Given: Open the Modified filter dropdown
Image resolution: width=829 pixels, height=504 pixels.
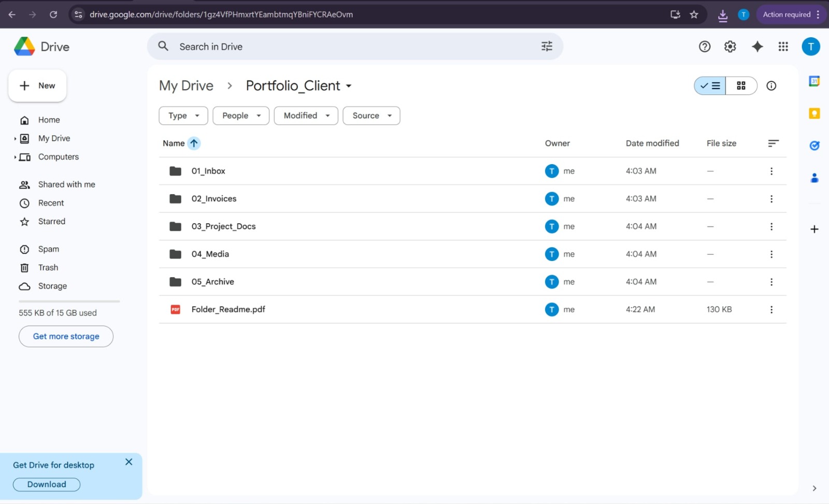Looking at the screenshot, I should tap(306, 116).
